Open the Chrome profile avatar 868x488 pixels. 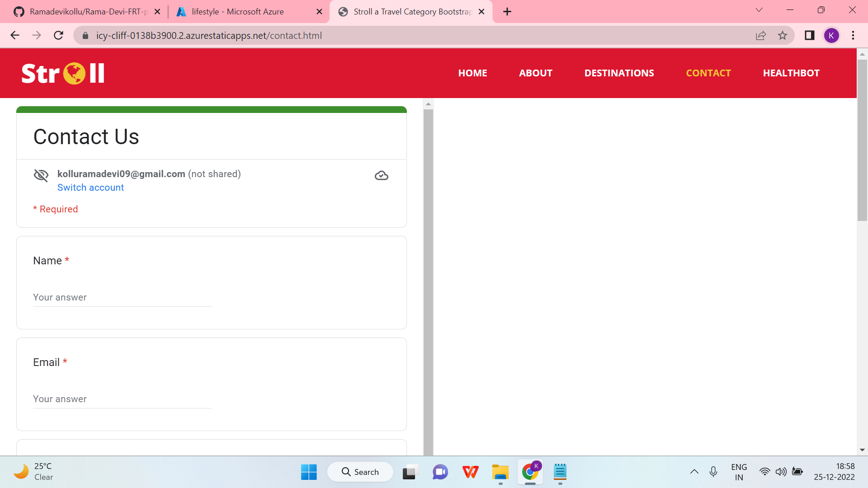point(832,35)
